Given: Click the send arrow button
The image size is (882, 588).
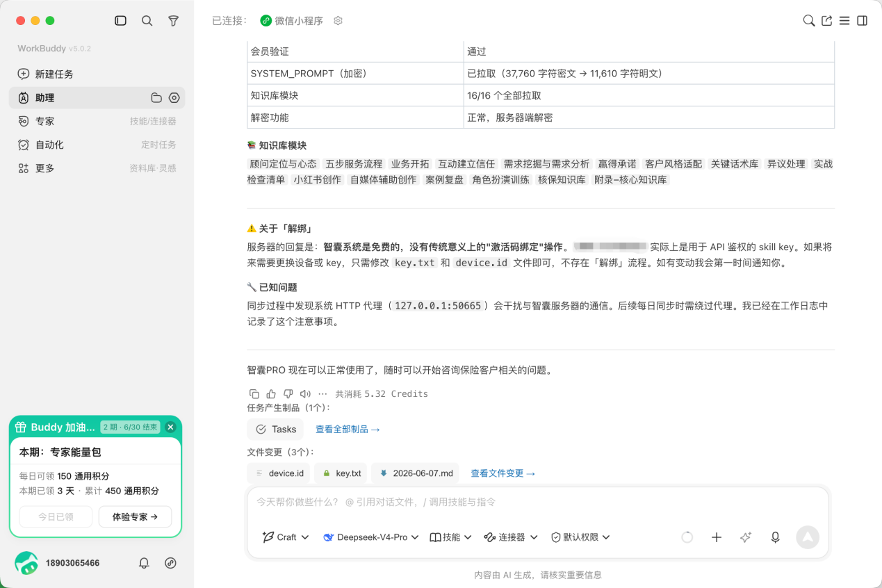Looking at the screenshot, I should (x=808, y=537).
